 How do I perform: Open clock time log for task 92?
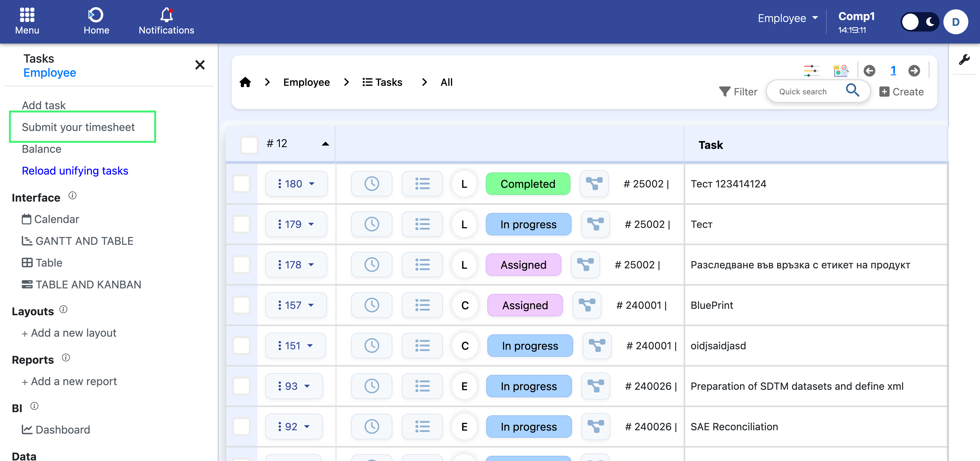[x=372, y=426]
